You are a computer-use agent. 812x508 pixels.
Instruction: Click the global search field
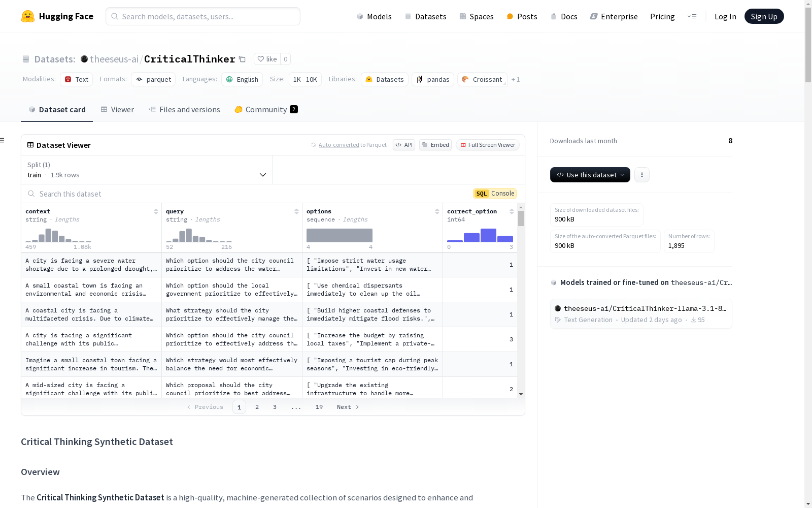click(203, 16)
